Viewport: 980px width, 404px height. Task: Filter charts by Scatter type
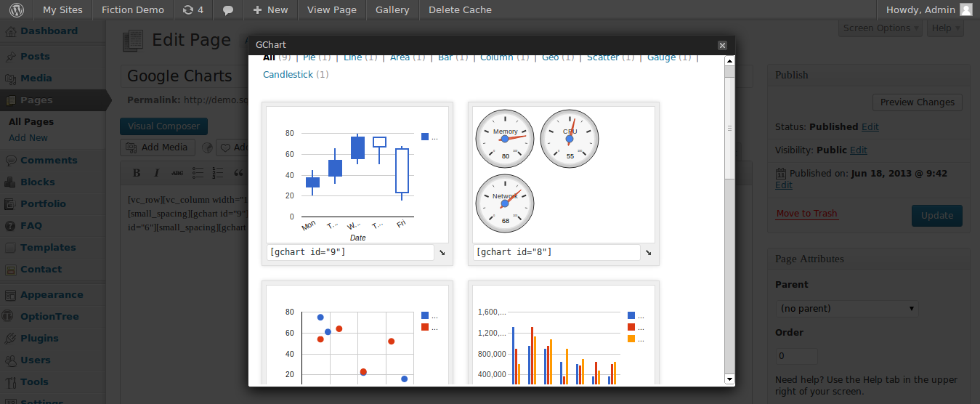coord(603,57)
